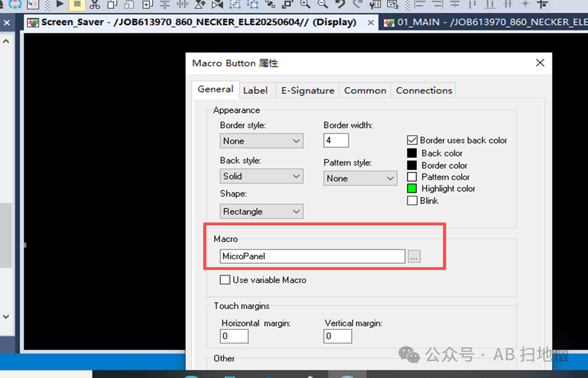Close the Macro Button properties dialog
588x378 pixels.
click(540, 63)
